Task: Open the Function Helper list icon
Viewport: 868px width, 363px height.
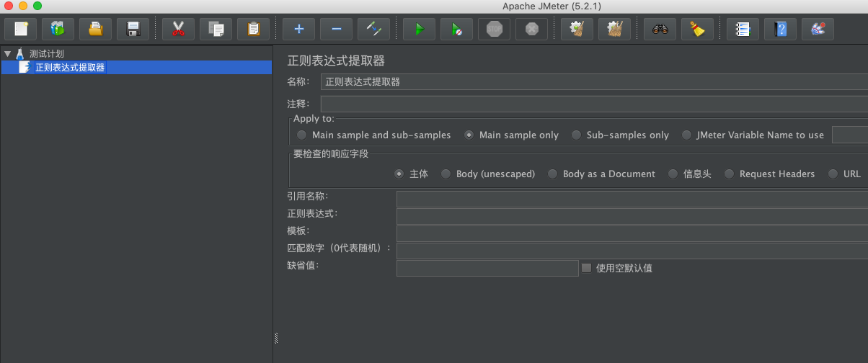Action: coord(743,29)
